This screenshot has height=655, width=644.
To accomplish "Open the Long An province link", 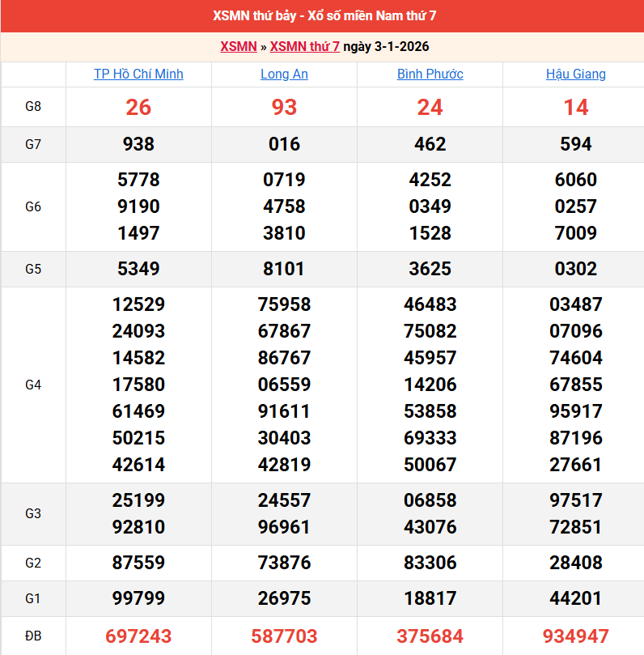I will 284,74.
